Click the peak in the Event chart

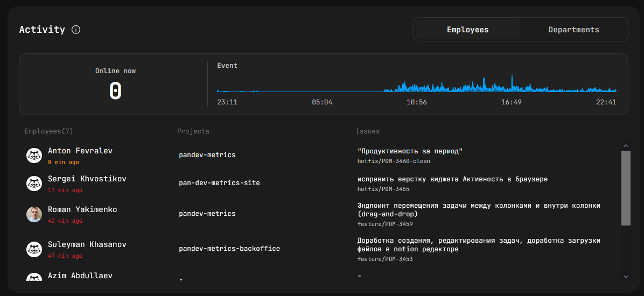512,79
